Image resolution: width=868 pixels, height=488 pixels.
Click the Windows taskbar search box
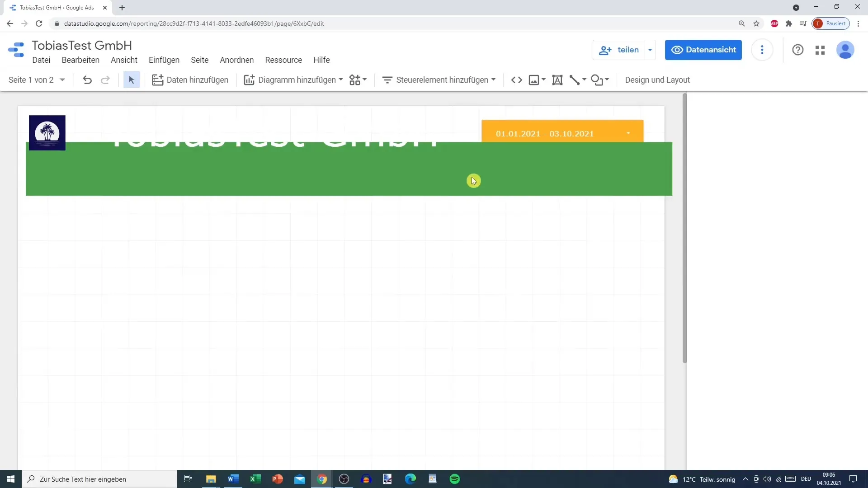[x=99, y=479]
